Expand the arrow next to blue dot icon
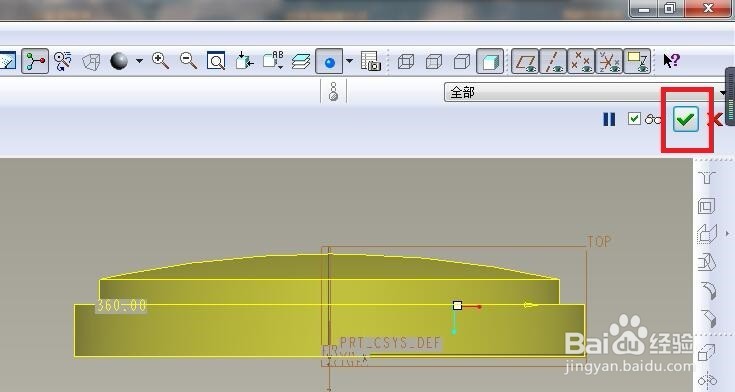This screenshot has height=392, width=735. pos(349,61)
